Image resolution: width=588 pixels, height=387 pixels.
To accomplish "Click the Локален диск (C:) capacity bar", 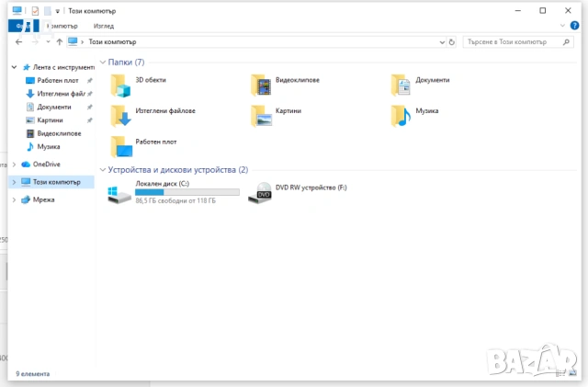I will pos(187,192).
